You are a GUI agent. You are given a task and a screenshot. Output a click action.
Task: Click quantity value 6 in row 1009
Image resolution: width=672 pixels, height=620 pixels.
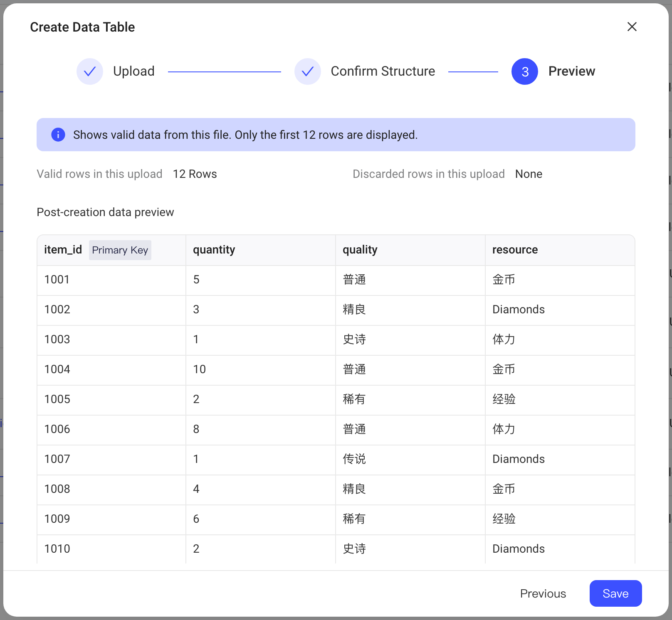coord(261,520)
